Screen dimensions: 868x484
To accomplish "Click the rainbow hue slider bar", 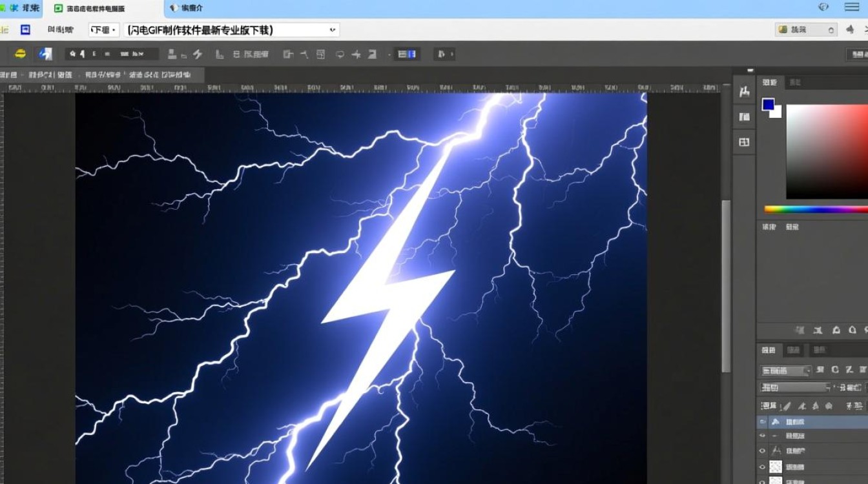I will (816, 209).
